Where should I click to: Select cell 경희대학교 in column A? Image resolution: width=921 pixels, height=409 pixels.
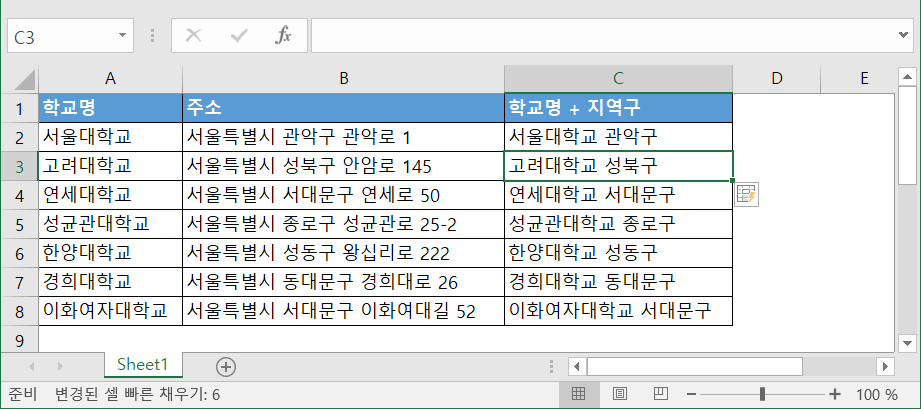(x=110, y=281)
